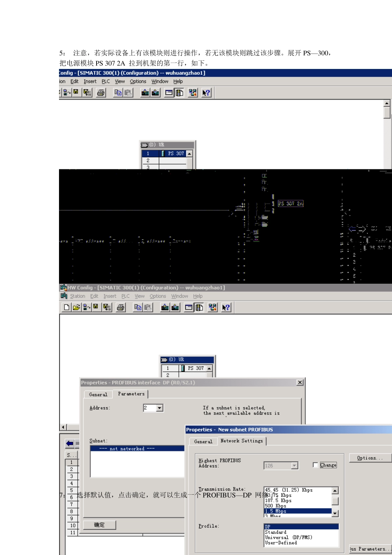Open Options menu in the upper window
The width and height of the screenshot is (392, 555).
click(138, 81)
